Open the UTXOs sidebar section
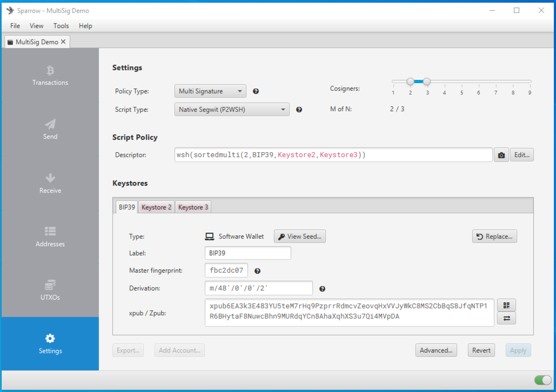Screen dimensions: 556x392 (50, 290)
